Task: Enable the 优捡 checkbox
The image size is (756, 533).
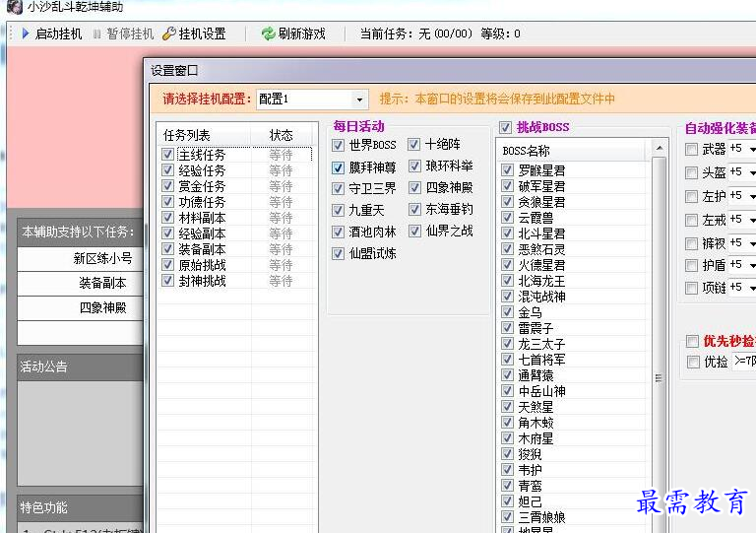Action: click(693, 362)
